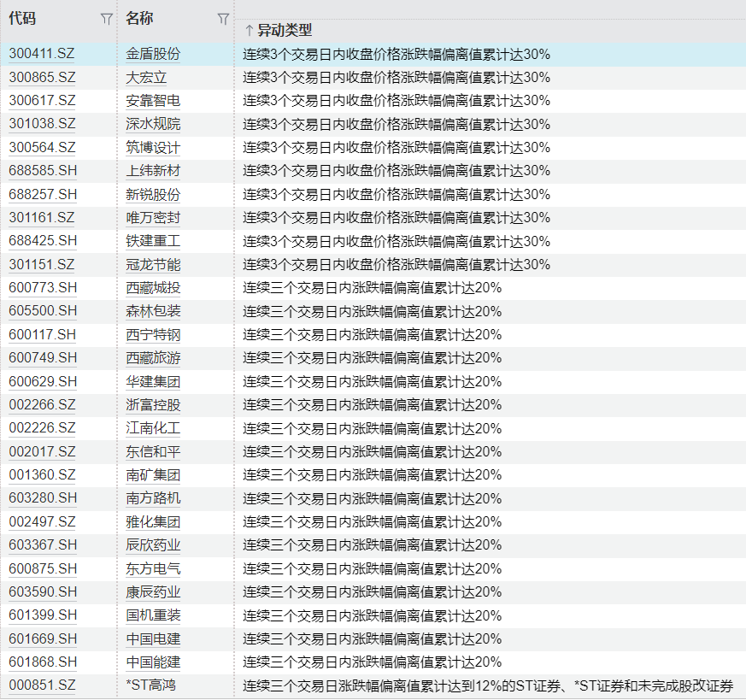
Task: Open stock code 600773.SH
Action: pos(43,287)
